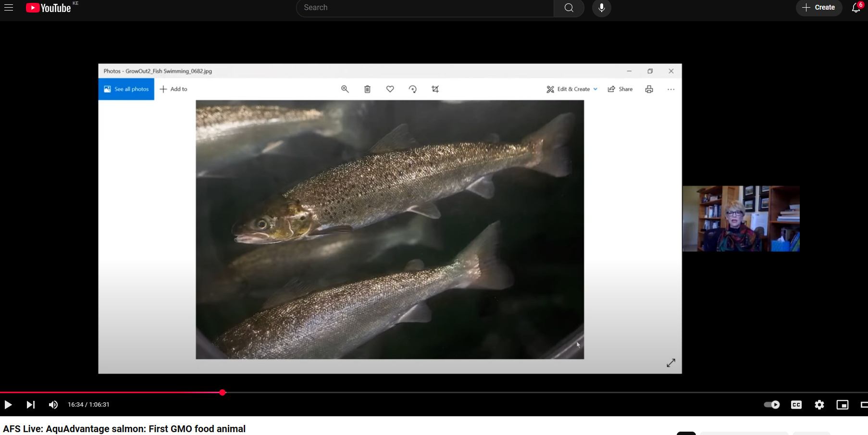The width and height of the screenshot is (868, 435).
Task: Click the zoom magnifier in Photos toolbar
Action: click(345, 89)
